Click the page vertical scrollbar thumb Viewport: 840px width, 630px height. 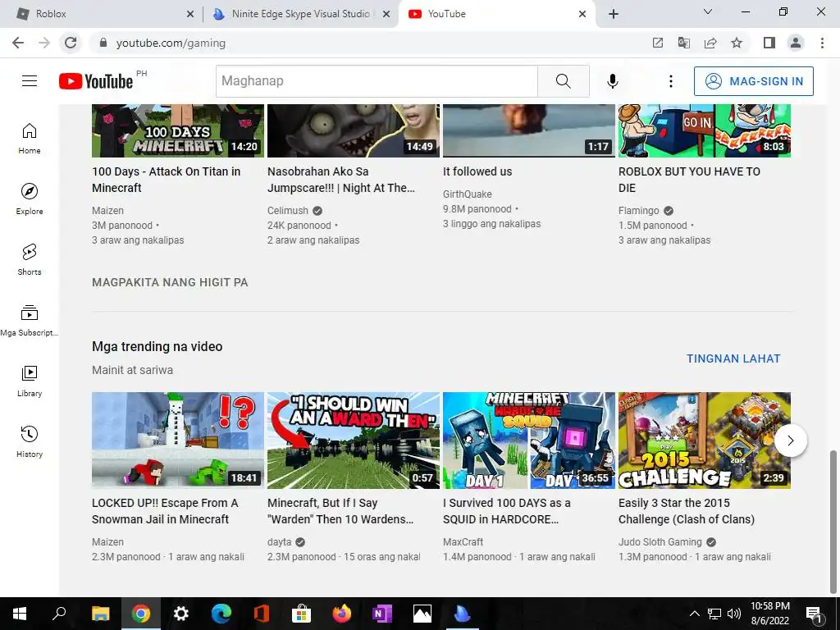pos(833,522)
